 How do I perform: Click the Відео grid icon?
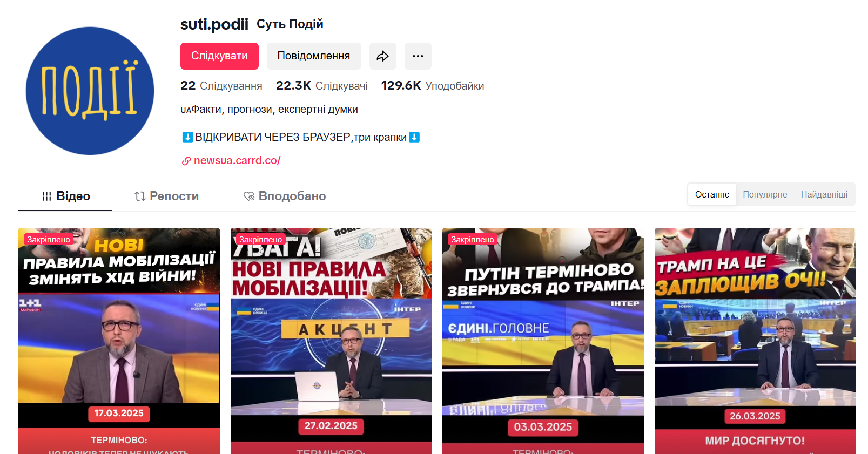pyautogui.click(x=47, y=196)
